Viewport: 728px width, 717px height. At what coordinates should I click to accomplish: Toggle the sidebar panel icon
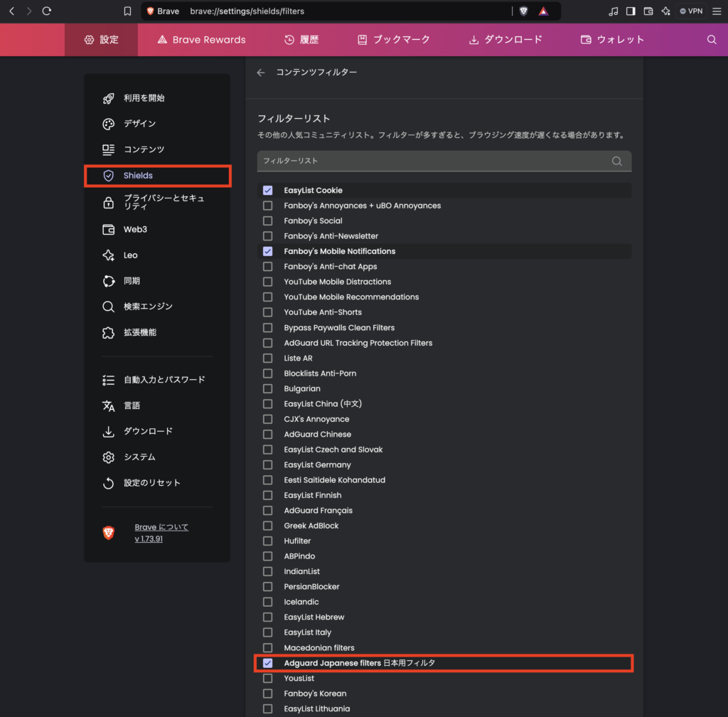631,11
